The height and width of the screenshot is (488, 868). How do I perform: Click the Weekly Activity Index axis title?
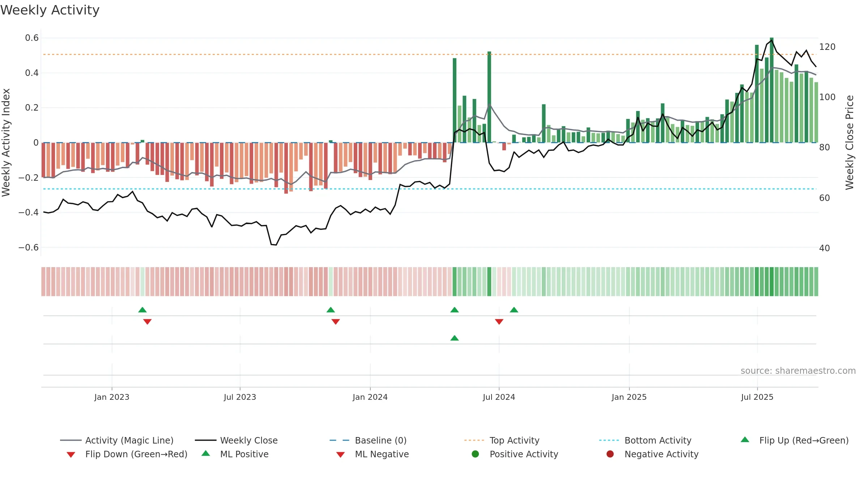(6, 142)
